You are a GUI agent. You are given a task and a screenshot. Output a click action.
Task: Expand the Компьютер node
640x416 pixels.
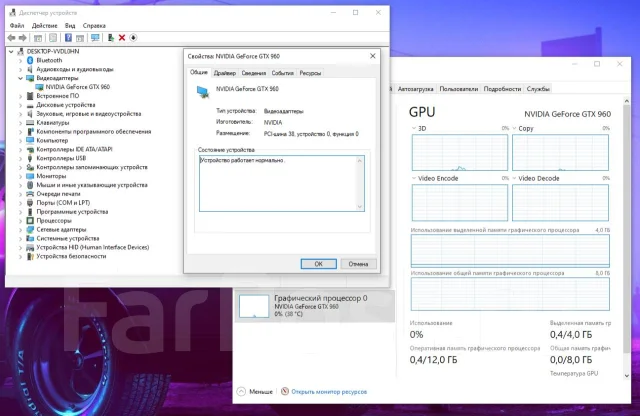[20, 140]
